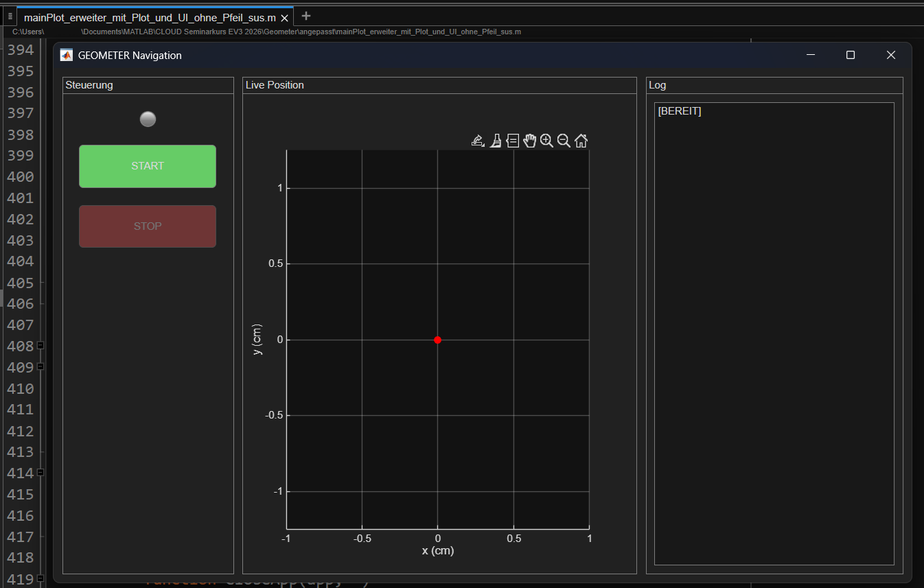Viewport: 924px width, 588px height.
Task: Minimize the GEOMETER Navigation window
Action: [811, 55]
